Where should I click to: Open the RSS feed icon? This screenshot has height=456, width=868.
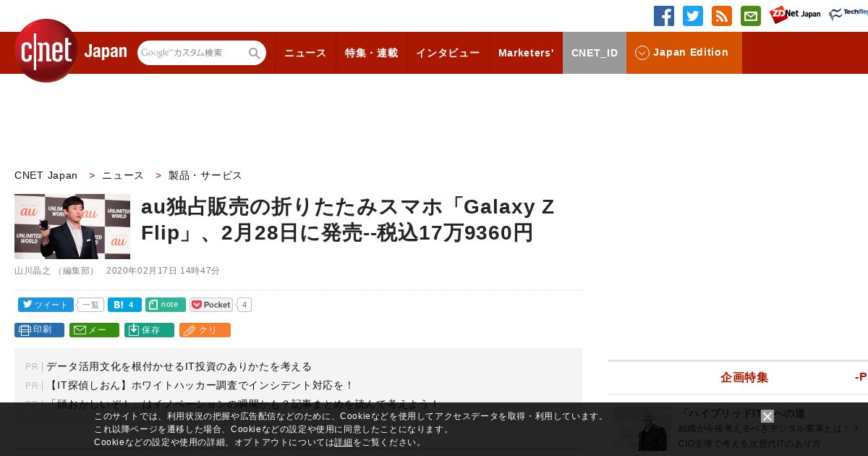point(722,16)
